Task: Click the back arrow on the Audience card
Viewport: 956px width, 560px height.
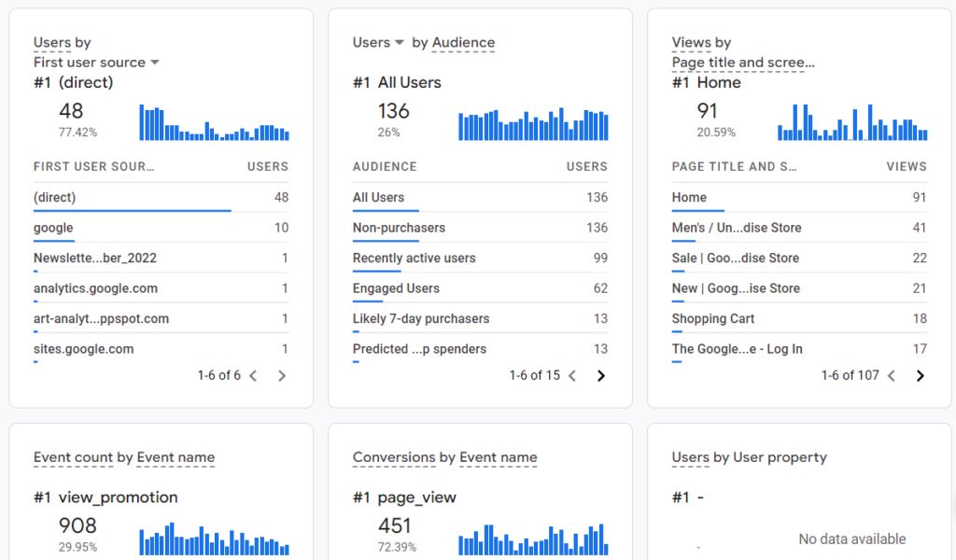Action: click(572, 374)
